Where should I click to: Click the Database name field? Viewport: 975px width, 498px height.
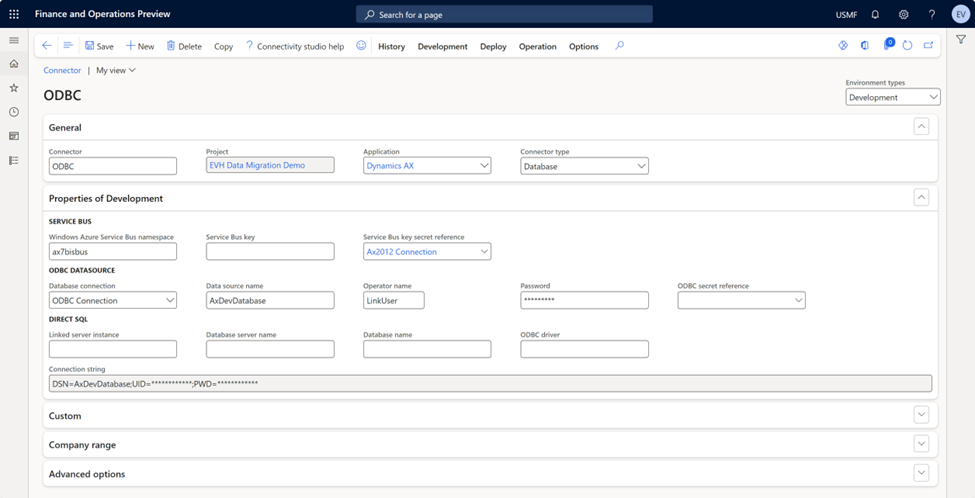(x=427, y=349)
